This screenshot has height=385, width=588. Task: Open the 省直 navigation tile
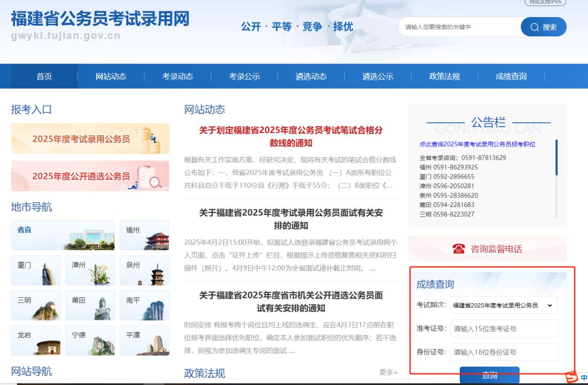(63, 235)
